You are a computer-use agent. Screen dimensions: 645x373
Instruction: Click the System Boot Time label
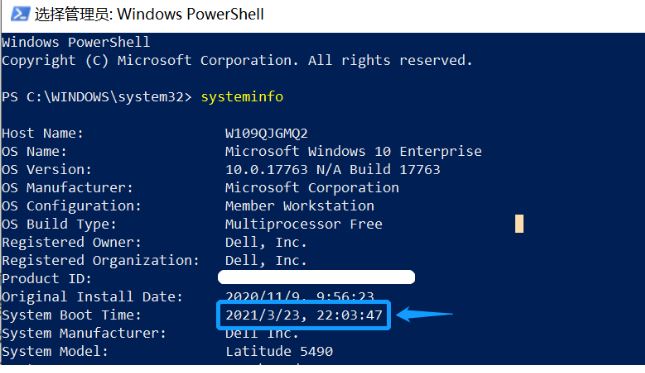click(72, 315)
